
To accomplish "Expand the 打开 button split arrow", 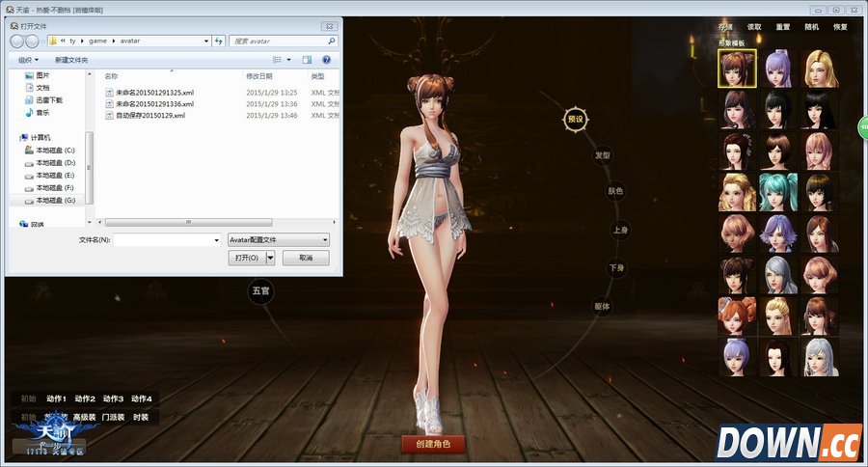I will [271, 258].
